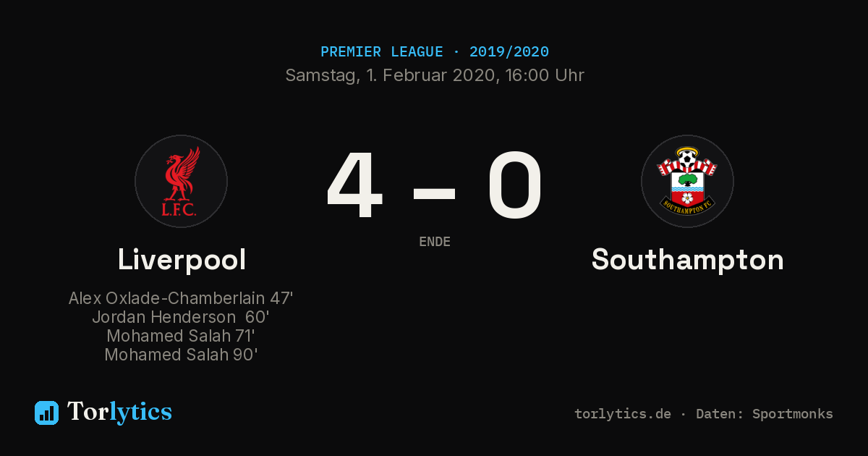The height and width of the screenshot is (456, 868).
Task: Open the Liverpool team name
Action: (x=182, y=259)
